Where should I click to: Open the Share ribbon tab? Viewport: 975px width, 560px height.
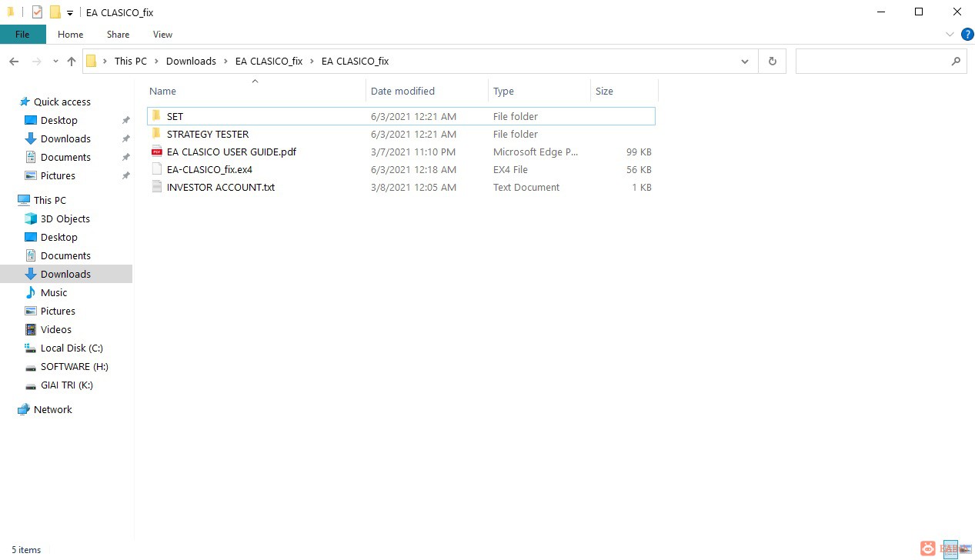coord(118,35)
